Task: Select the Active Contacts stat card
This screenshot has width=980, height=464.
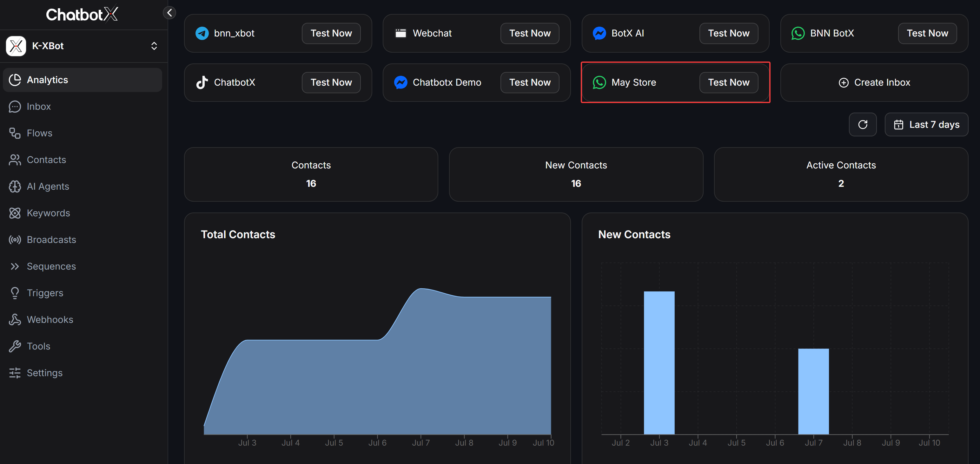Action: click(x=841, y=174)
